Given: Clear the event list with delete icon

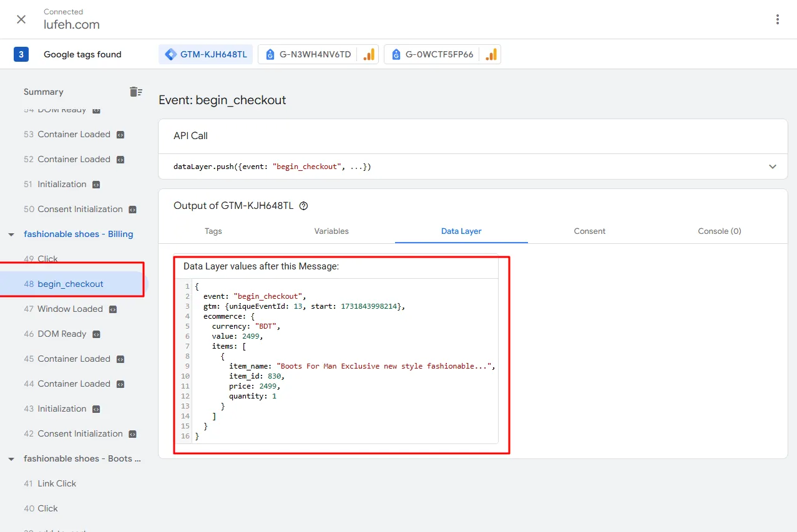Looking at the screenshot, I should [x=135, y=92].
